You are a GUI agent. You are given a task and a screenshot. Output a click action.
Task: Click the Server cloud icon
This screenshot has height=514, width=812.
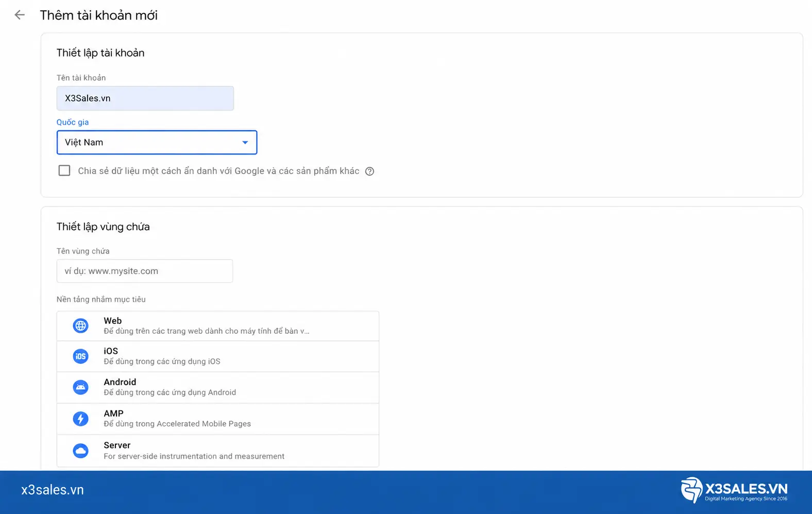point(80,451)
